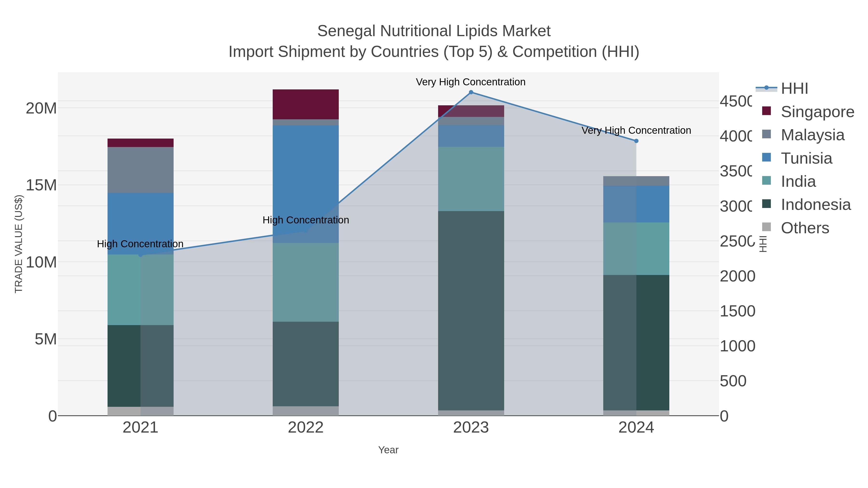Click the Malaysia legend color swatch
This screenshot has height=488, width=868.
(x=766, y=134)
